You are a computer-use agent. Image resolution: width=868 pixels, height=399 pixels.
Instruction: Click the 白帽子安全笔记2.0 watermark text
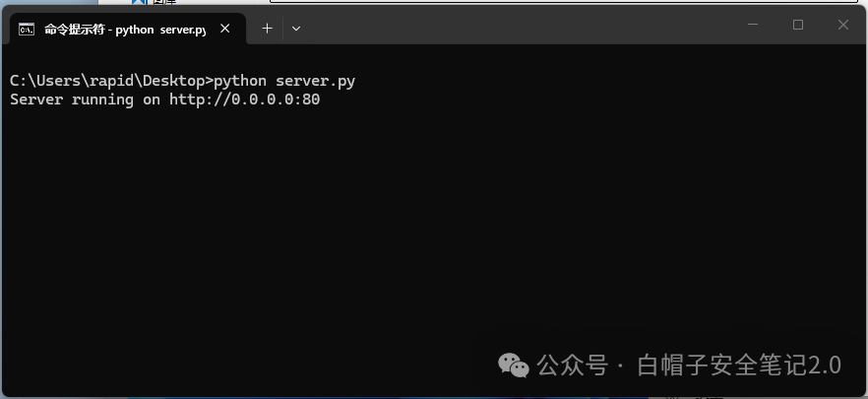(x=739, y=366)
